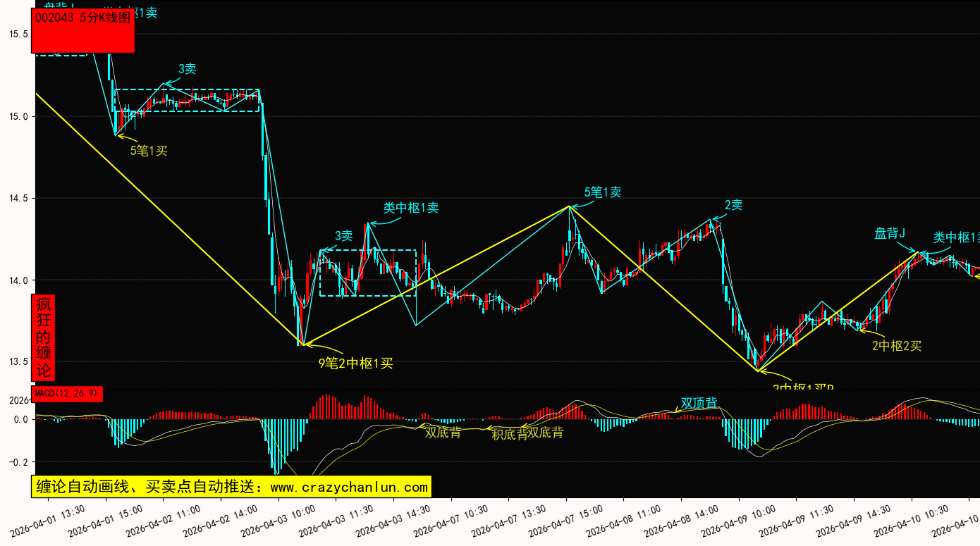Screen dimensions: 980x546
Task: Click the 2卖 sell signal annotation
Action: pyautogui.click(x=733, y=205)
